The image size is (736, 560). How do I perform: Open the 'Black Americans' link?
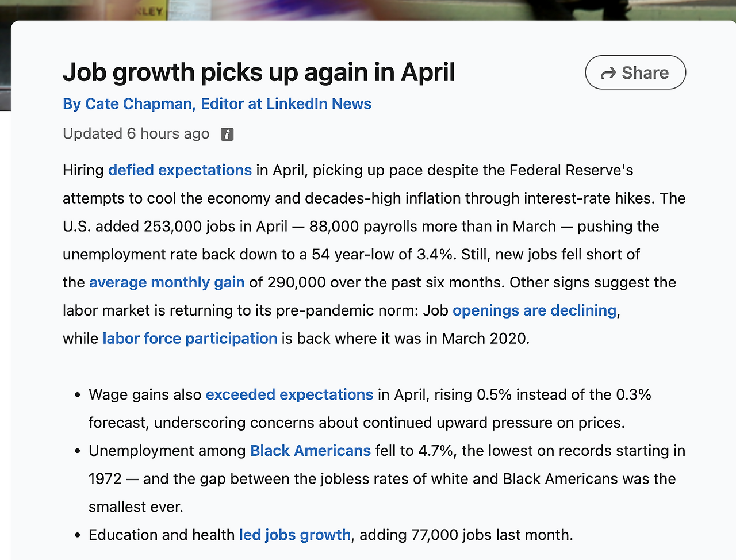click(x=310, y=451)
